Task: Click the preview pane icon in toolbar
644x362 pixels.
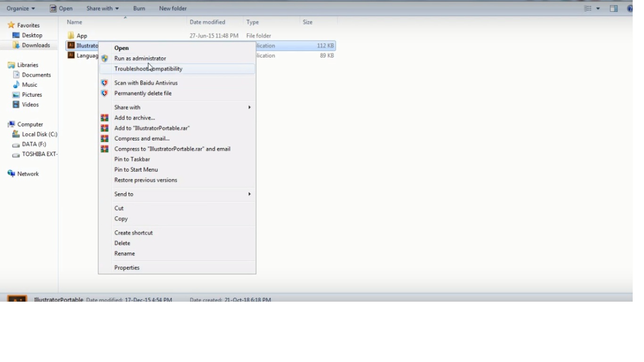Action: tap(614, 8)
